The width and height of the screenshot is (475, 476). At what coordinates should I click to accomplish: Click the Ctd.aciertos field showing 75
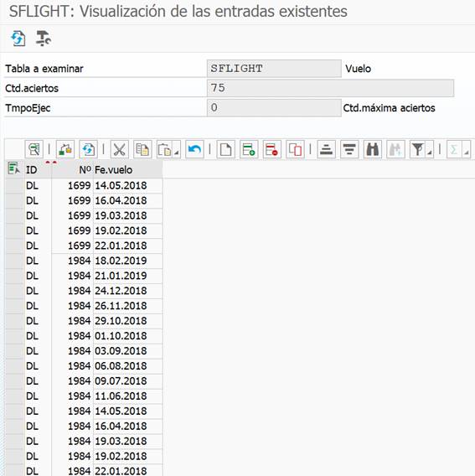click(330, 88)
